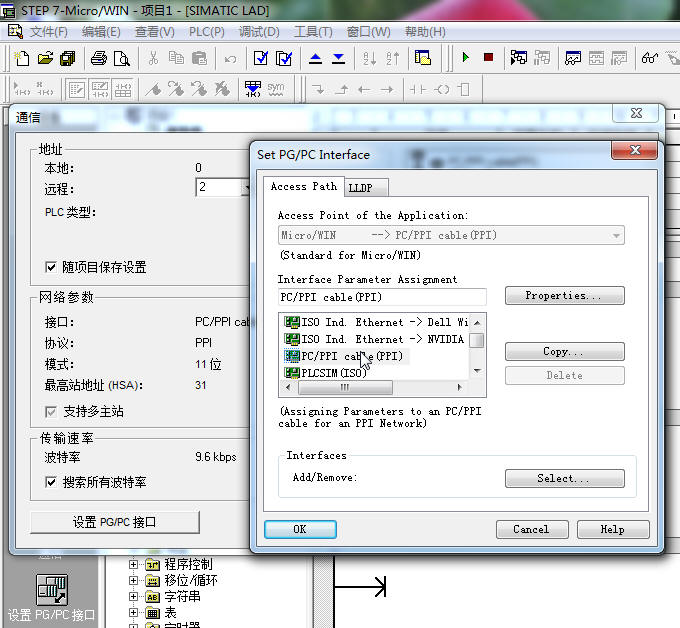680x628 pixels.
Task: Click the Save project disk icon
Action: 68,58
